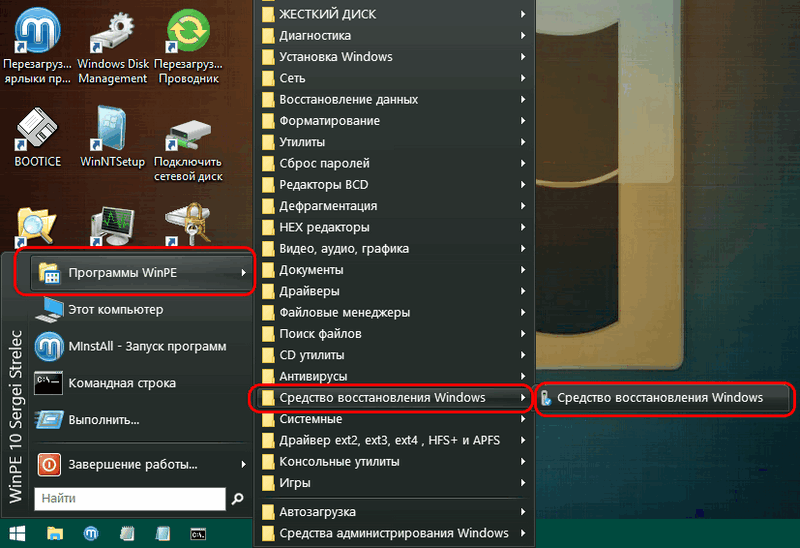Viewport: 800px width, 548px height.
Task: Launch Средство восстановления Windows in submenu
Action: click(663, 398)
